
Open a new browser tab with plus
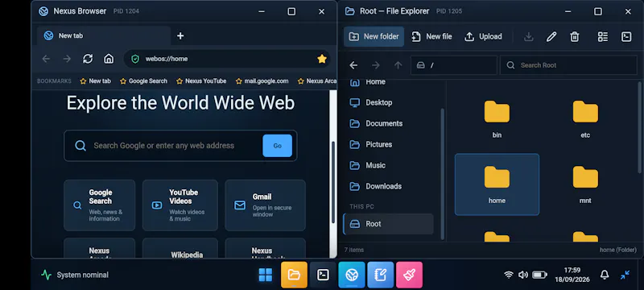pyautogui.click(x=180, y=35)
